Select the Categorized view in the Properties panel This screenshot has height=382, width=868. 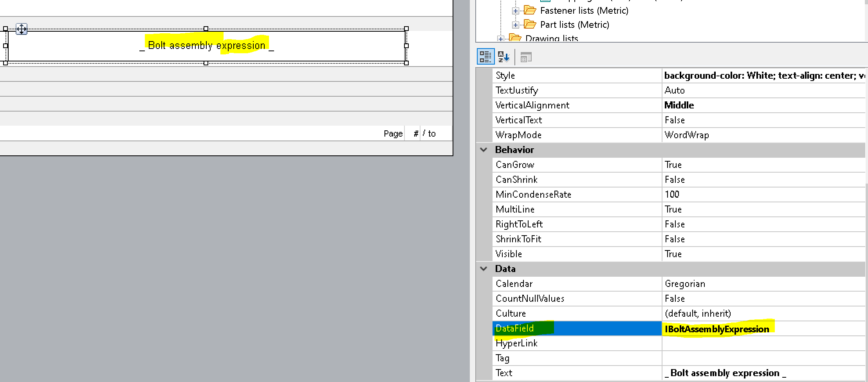click(x=485, y=57)
